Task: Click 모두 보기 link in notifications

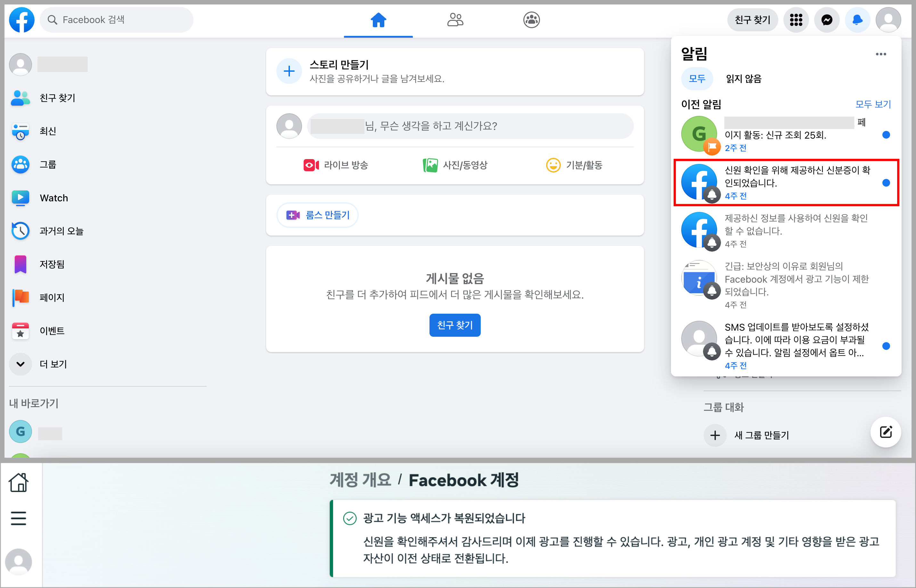Action: (873, 104)
